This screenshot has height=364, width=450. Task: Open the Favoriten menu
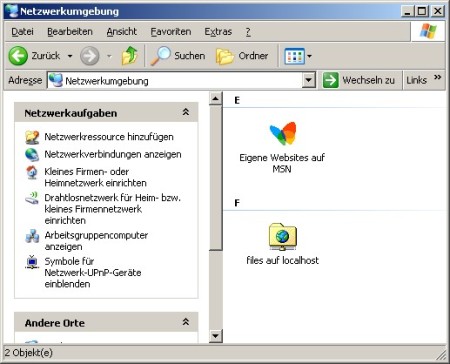(171, 32)
